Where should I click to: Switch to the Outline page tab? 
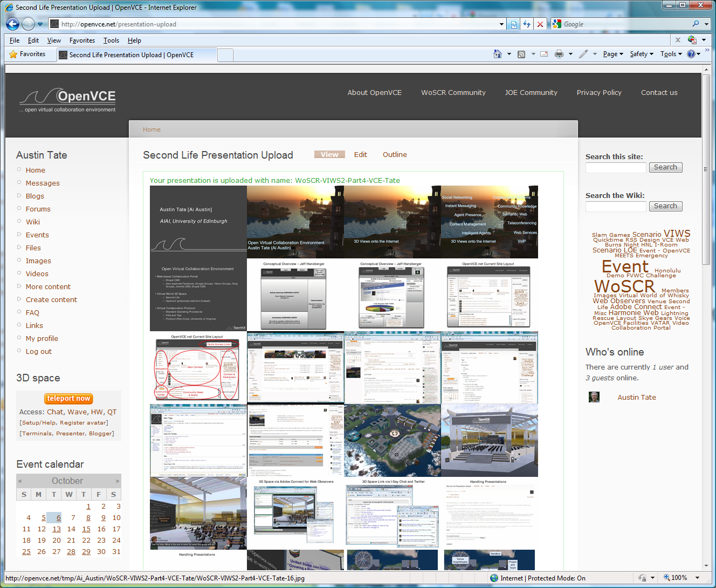[x=395, y=154]
